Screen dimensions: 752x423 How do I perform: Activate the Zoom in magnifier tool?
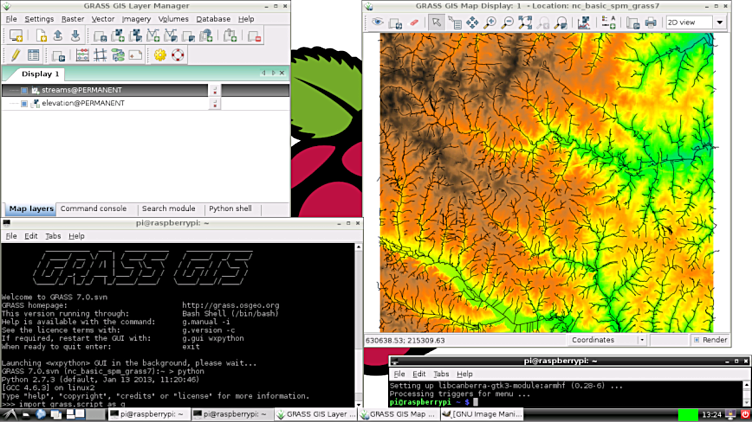click(x=489, y=22)
